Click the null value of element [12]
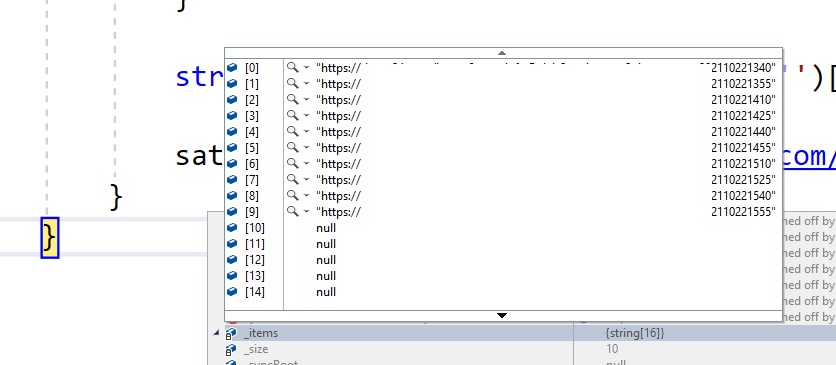836x365 pixels. [326, 259]
